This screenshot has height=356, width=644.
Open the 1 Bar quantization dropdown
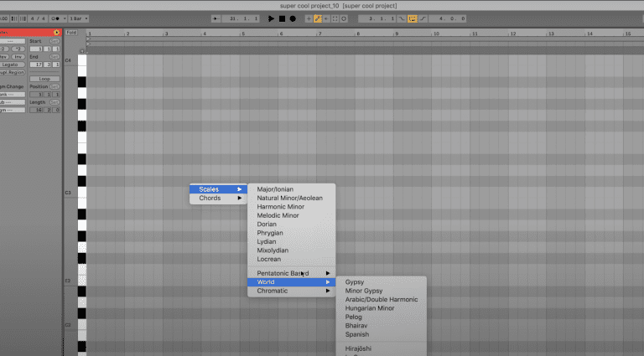(79, 18)
